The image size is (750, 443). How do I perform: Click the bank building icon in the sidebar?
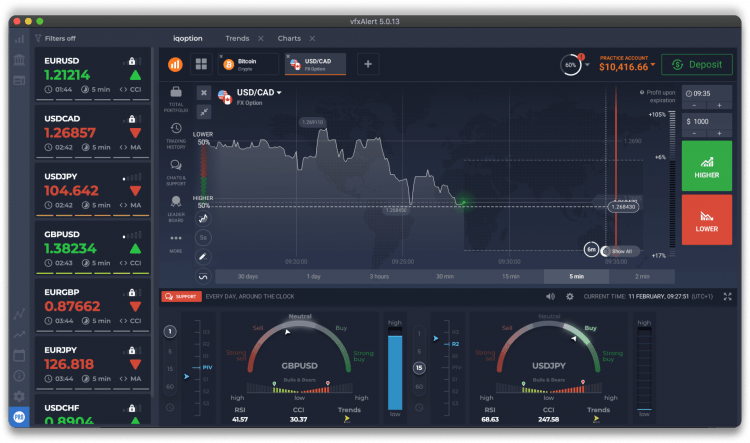click(19, 60)
